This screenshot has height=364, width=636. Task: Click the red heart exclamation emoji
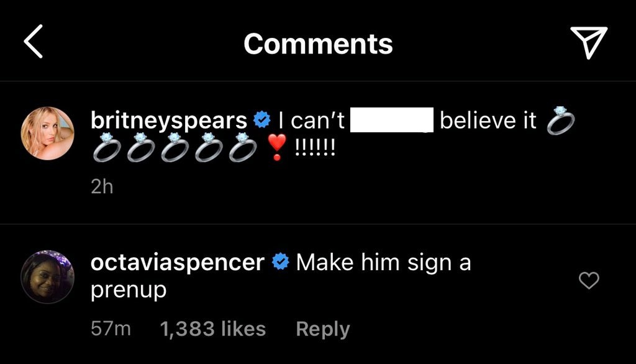276,147
